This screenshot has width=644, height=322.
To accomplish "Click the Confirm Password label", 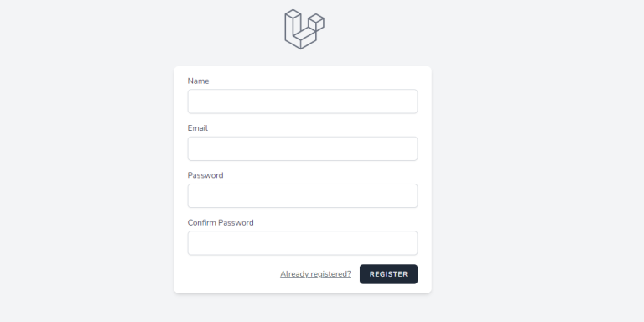I will pos(221,222).
